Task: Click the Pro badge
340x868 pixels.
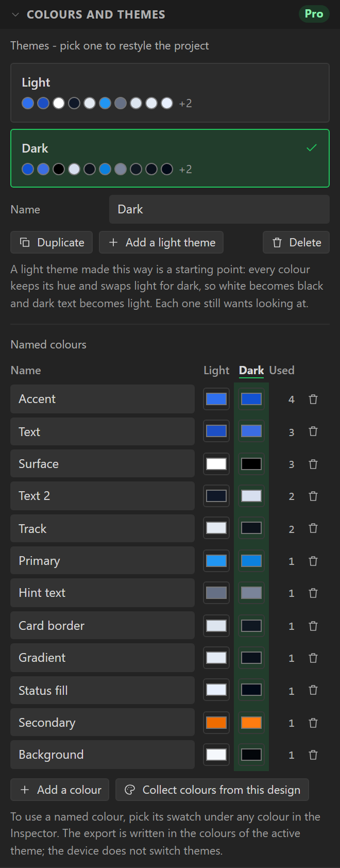Action: (314, 14)
